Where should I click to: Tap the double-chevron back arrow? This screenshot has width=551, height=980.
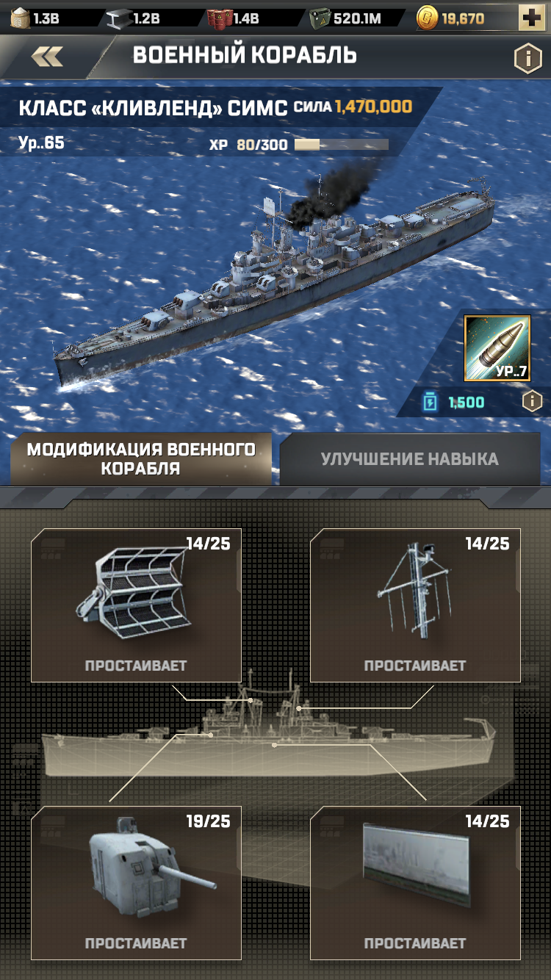47,57
